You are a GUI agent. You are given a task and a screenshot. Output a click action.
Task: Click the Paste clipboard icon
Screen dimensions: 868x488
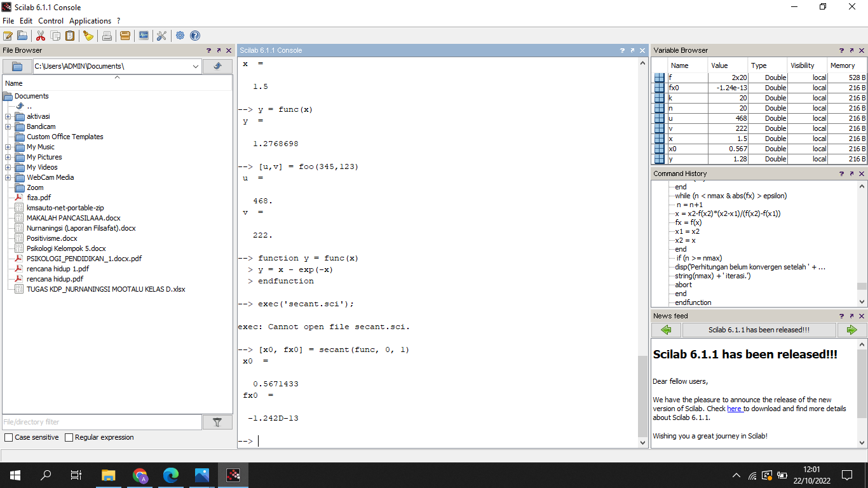[70, 36]
